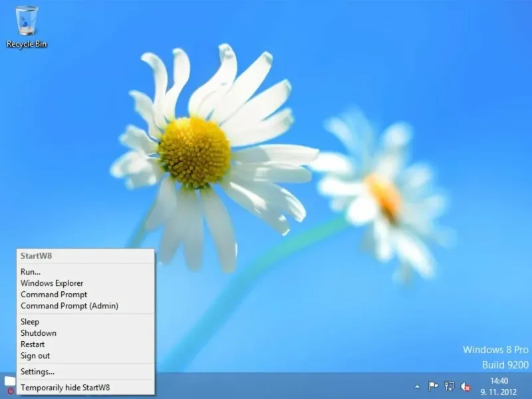Image resolution: width=532 pixels, height=399 pixels.
Task: Click the StartW8 Start button flag
Action: coord(10,380)
